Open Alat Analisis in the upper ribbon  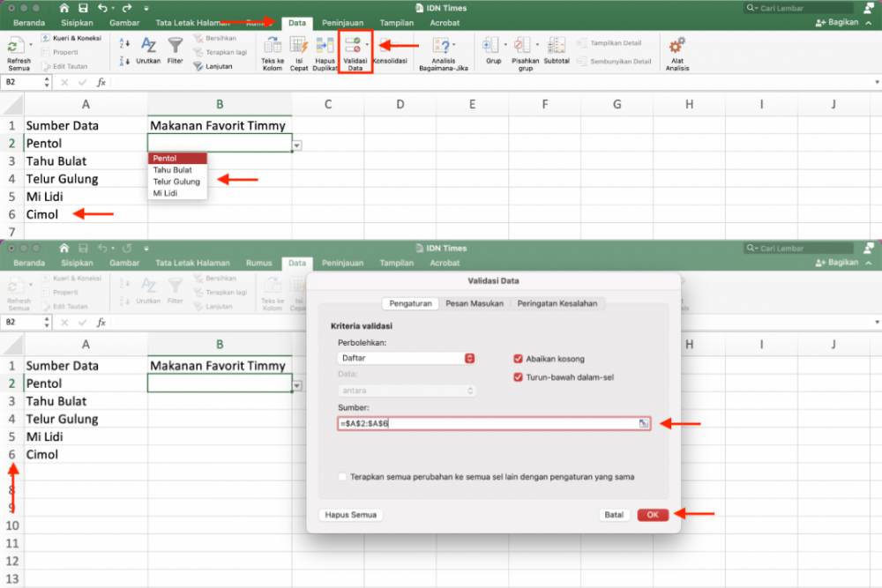pos(677,54)
